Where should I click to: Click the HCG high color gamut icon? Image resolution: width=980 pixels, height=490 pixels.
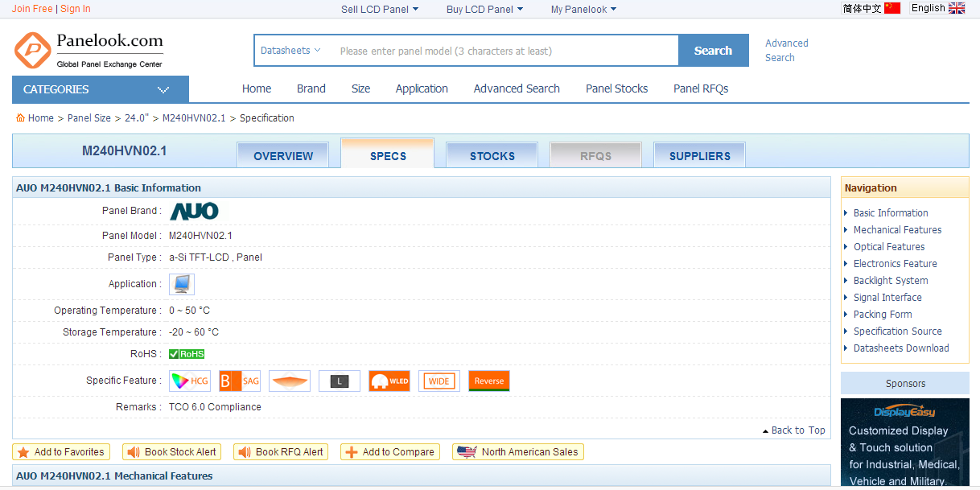pyautogui.click(x=190, y=381)
